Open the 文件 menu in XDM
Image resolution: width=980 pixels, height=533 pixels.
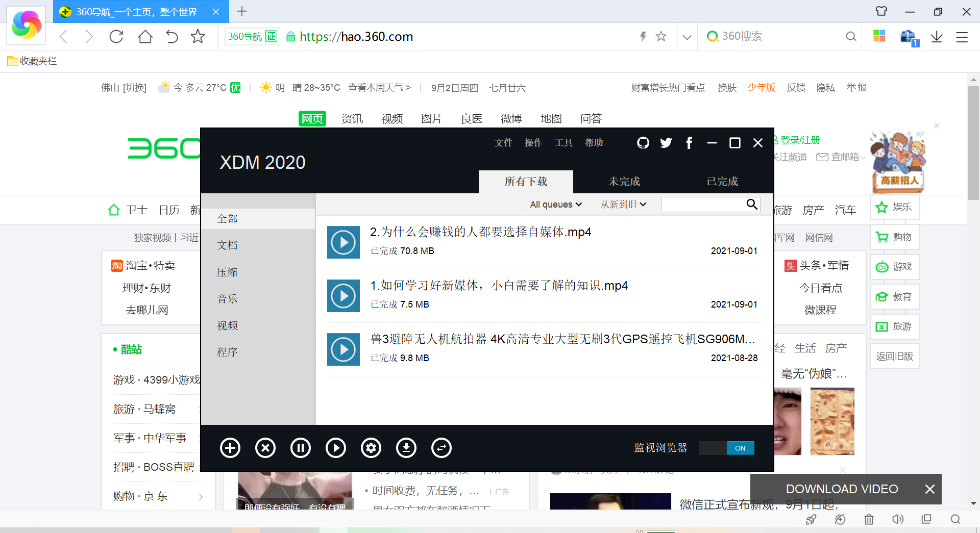click(x=503, y=143)
